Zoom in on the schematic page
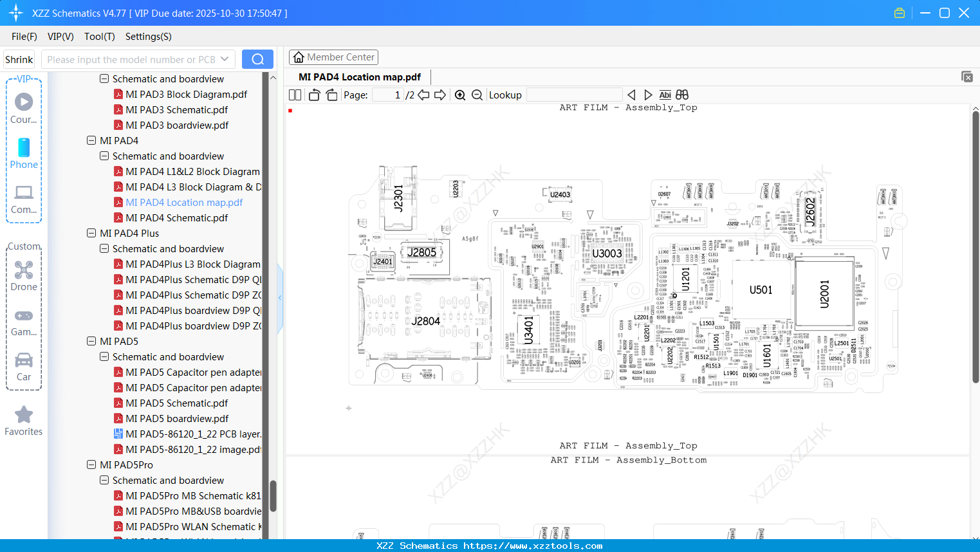Viewport: 980px width, 552px height. (x=460, y=95)
